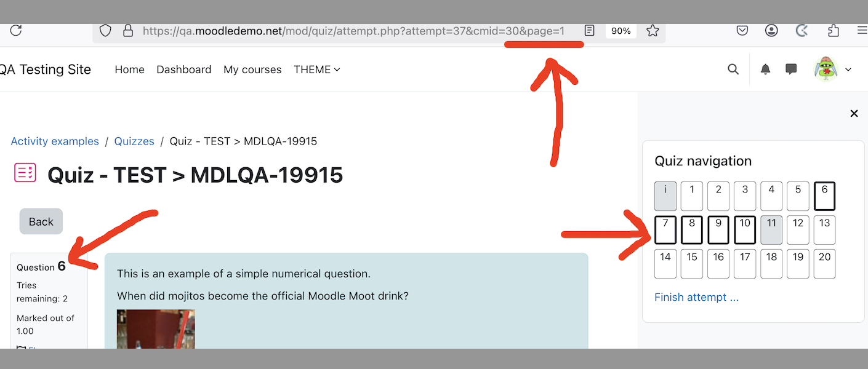Bookmark this page with the star icon
Image resolution: width=868 pixels, height=369 pixels.
tap(653, 30)
